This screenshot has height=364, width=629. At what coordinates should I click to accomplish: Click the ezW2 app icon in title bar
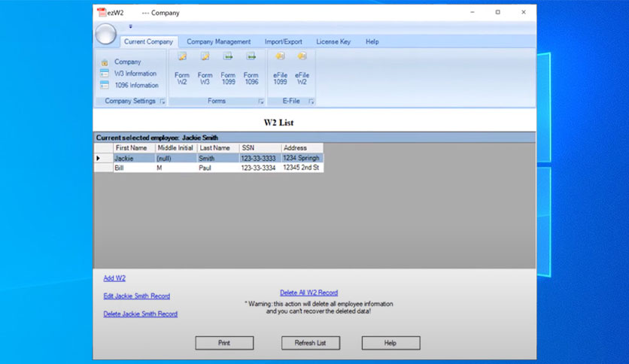pos(102,13)
